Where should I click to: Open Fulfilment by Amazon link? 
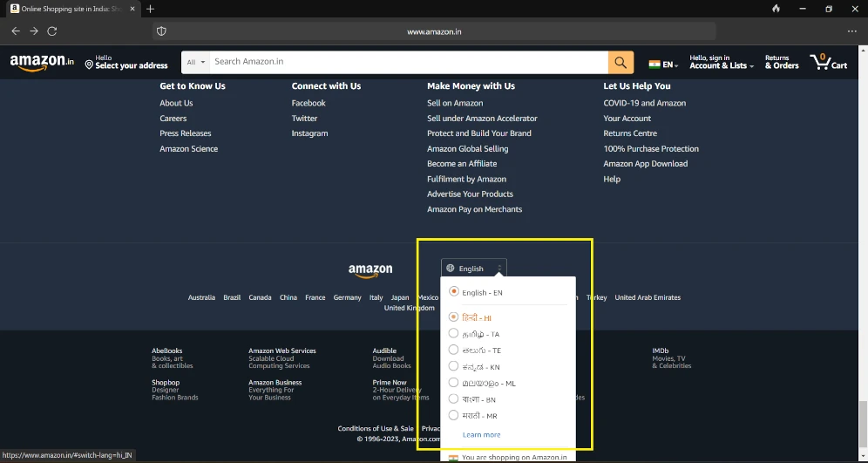pos(466,180)
